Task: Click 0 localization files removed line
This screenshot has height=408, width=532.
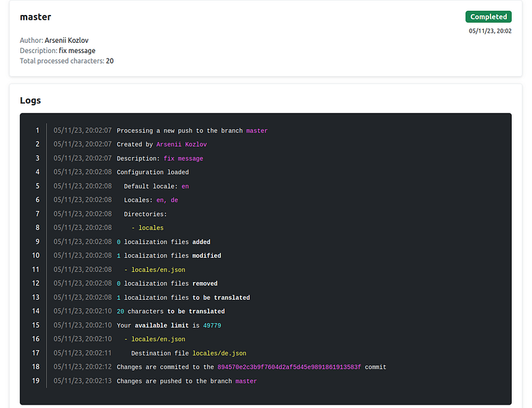Action: click(x=167, y=284)
